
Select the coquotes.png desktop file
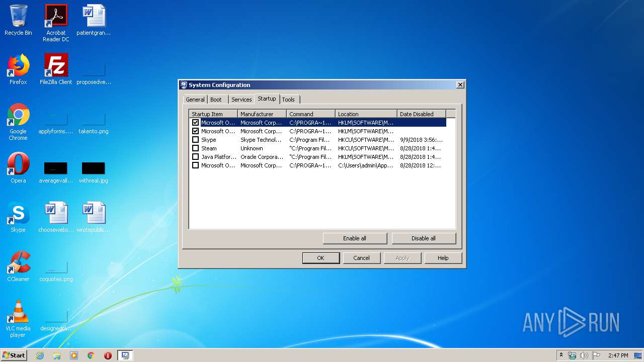[x=56, y=271]
